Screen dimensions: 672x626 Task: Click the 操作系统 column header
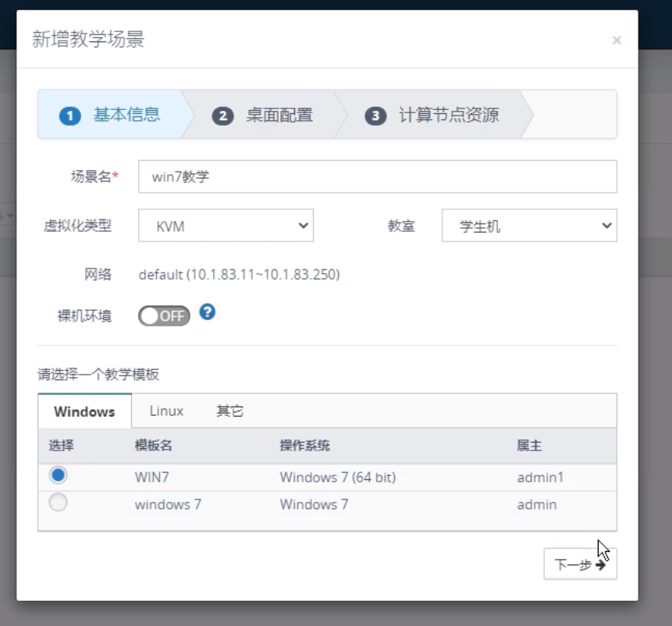click(x=304, y=446)
